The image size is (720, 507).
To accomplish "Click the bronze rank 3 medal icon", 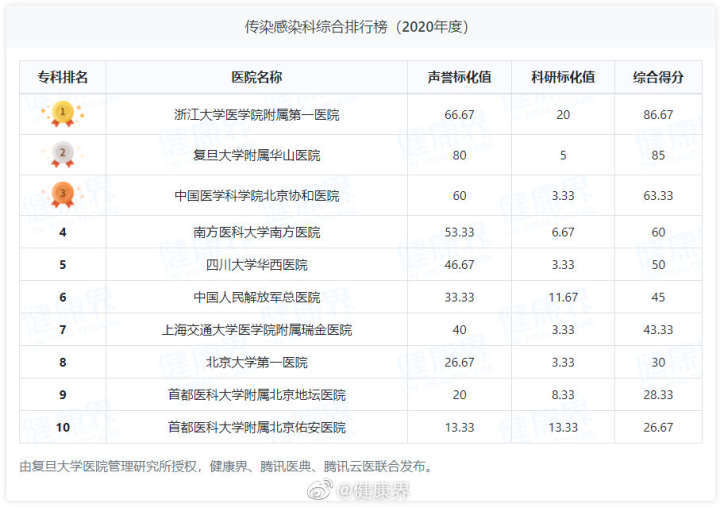I will [62, 195].
